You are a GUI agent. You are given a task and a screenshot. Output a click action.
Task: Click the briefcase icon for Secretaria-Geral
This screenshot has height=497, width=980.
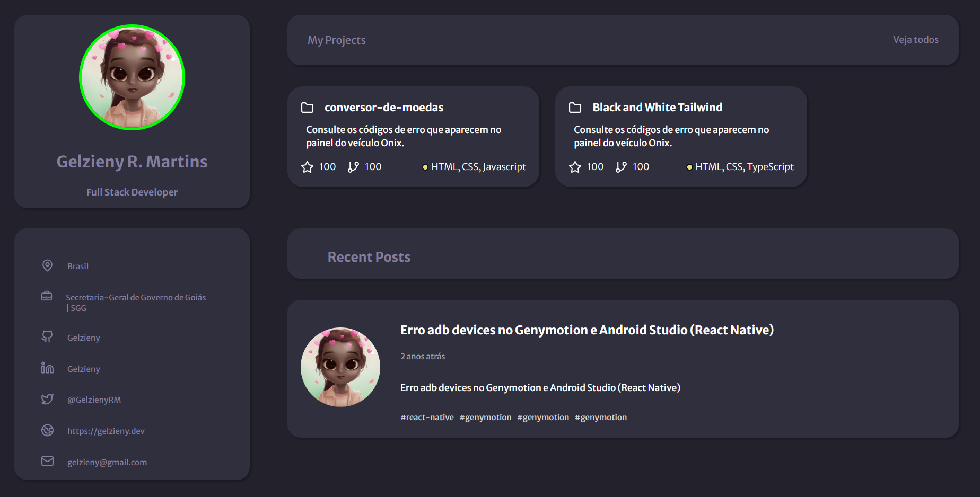tap(47, 296)
